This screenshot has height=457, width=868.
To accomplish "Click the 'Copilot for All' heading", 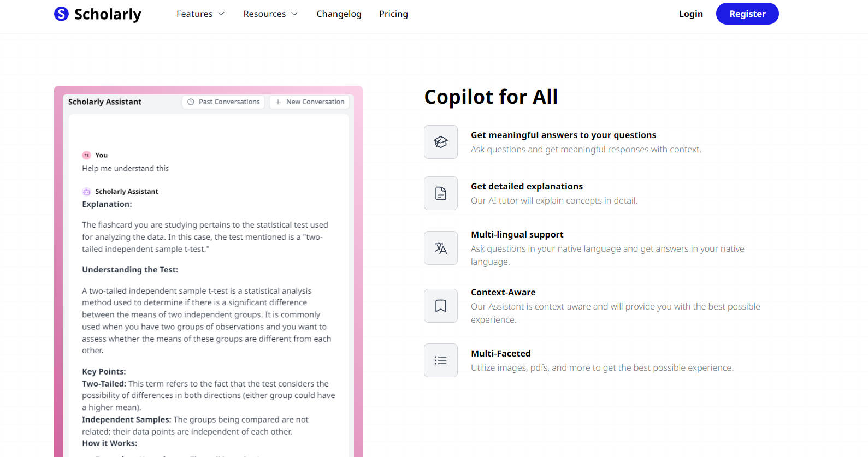I will 491,97.
